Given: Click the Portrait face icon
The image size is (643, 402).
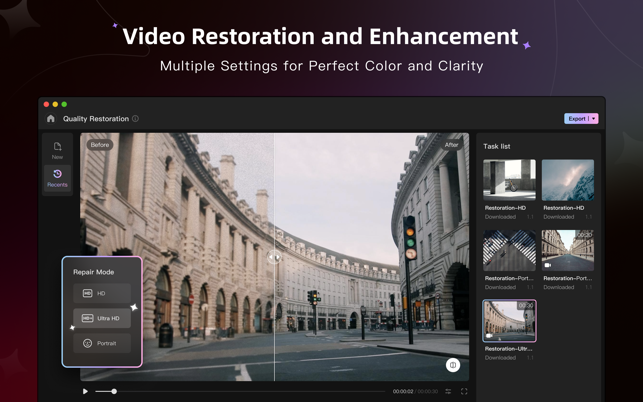Looking at the screenshot, I should pos(87,343).
